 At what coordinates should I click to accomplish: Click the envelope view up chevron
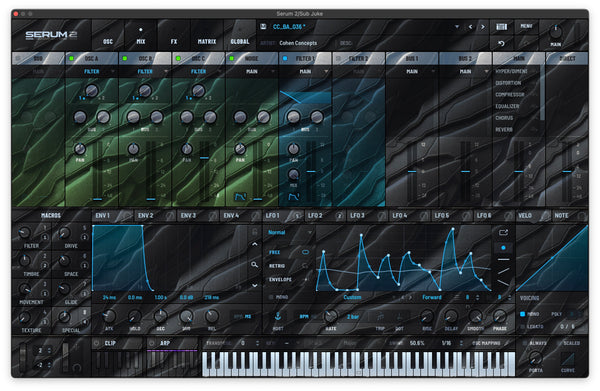[254, 244]
